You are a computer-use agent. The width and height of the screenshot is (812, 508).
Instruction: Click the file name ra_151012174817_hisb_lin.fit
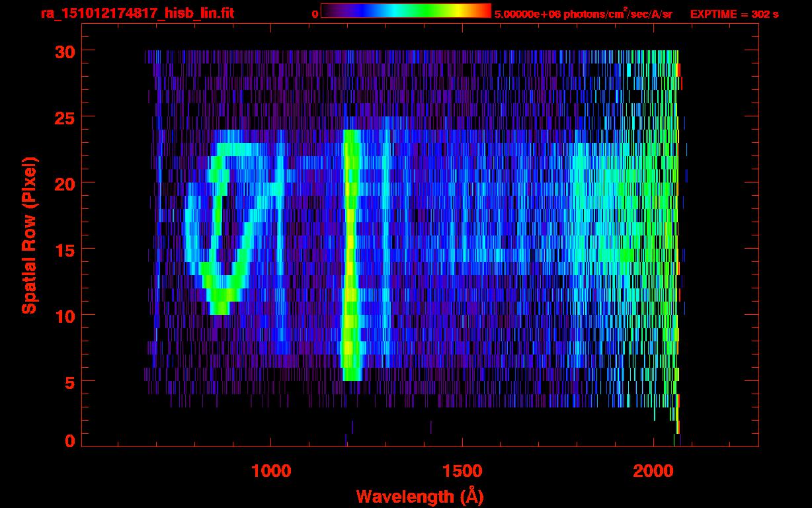point(137,13)
